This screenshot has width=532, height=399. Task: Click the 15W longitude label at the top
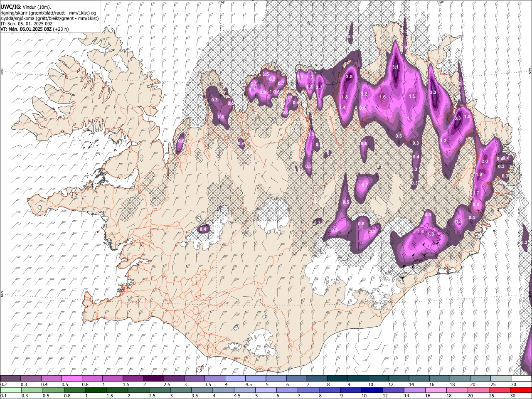440,2
